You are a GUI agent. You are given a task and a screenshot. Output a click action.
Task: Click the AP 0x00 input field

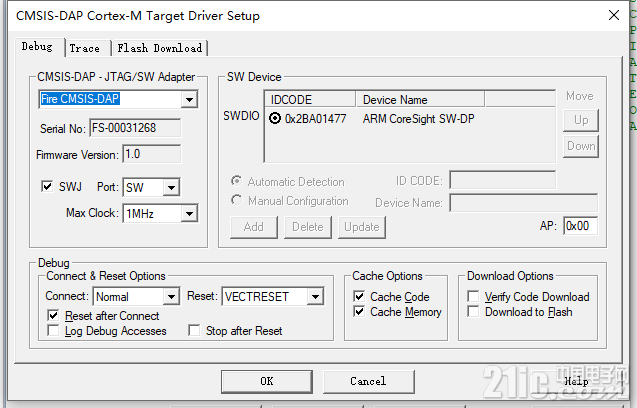click(x=581, y=226)
